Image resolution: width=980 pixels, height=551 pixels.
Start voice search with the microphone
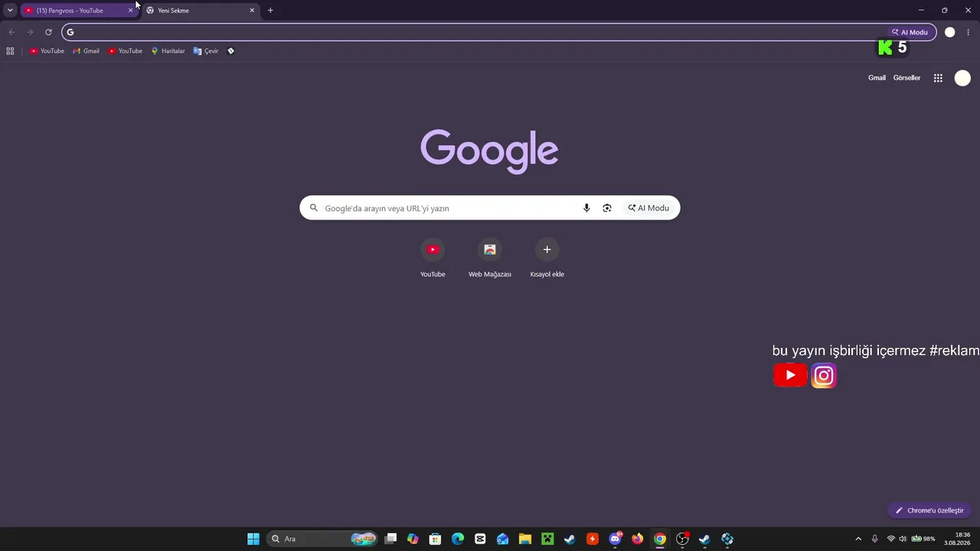tap(586, 208)
